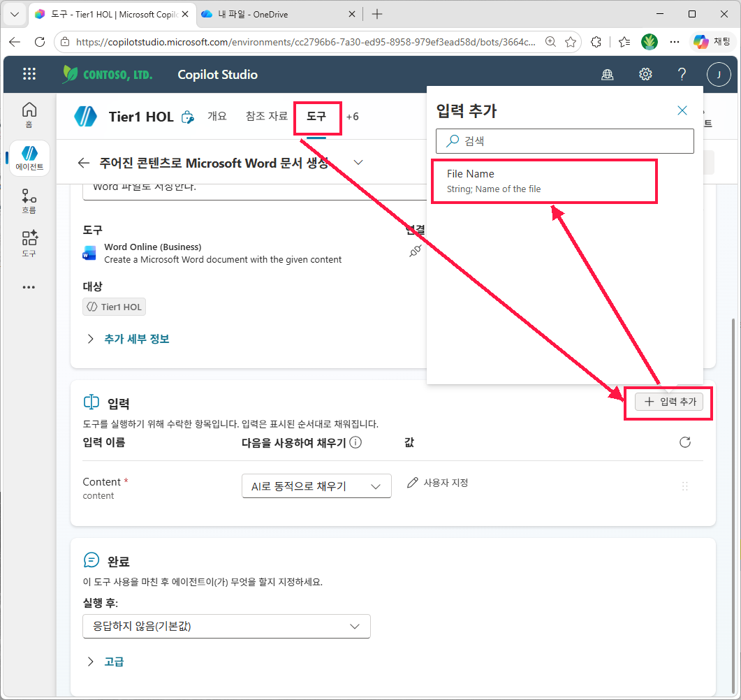Open the environment globe icon
The height and width of the screenshot is (700, 741).
coord(608,74)
